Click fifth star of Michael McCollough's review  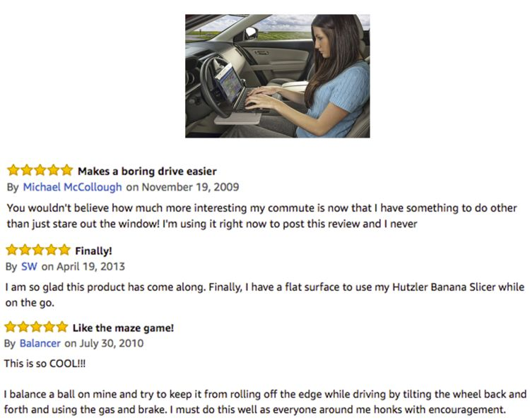click(66, 170)
